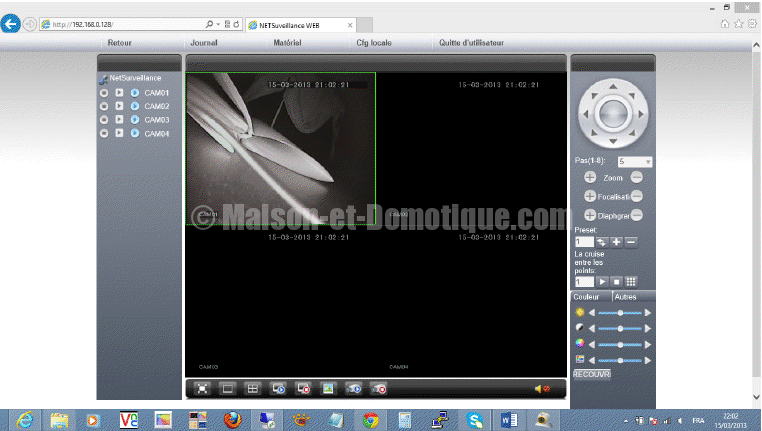Select the Autres tab

[x=625, y=297]
